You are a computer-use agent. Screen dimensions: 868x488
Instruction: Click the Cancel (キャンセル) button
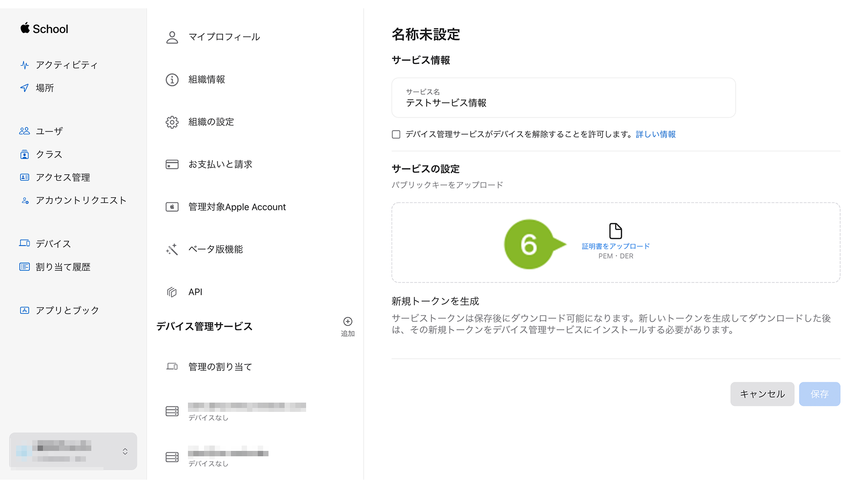pos(762,394)
